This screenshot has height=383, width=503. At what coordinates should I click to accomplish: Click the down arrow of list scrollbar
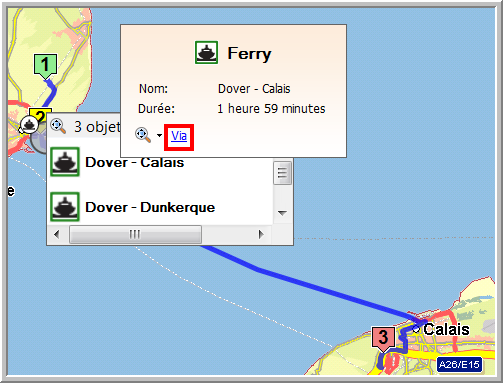click(282, 213)
